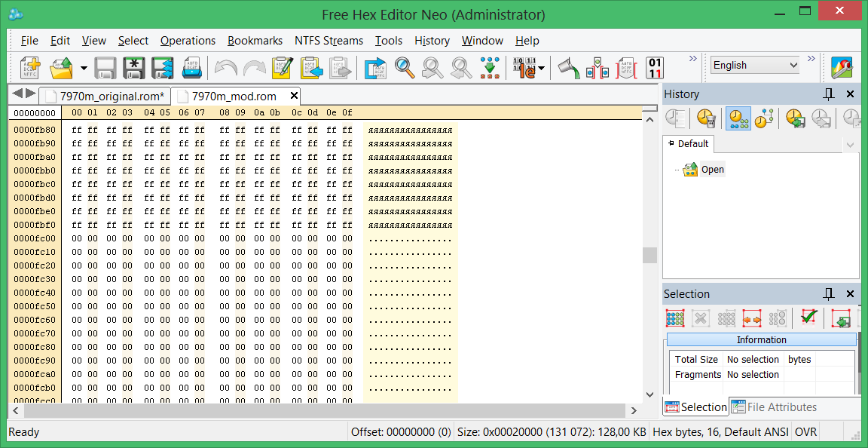Close the Selection panel

point(850,294)
